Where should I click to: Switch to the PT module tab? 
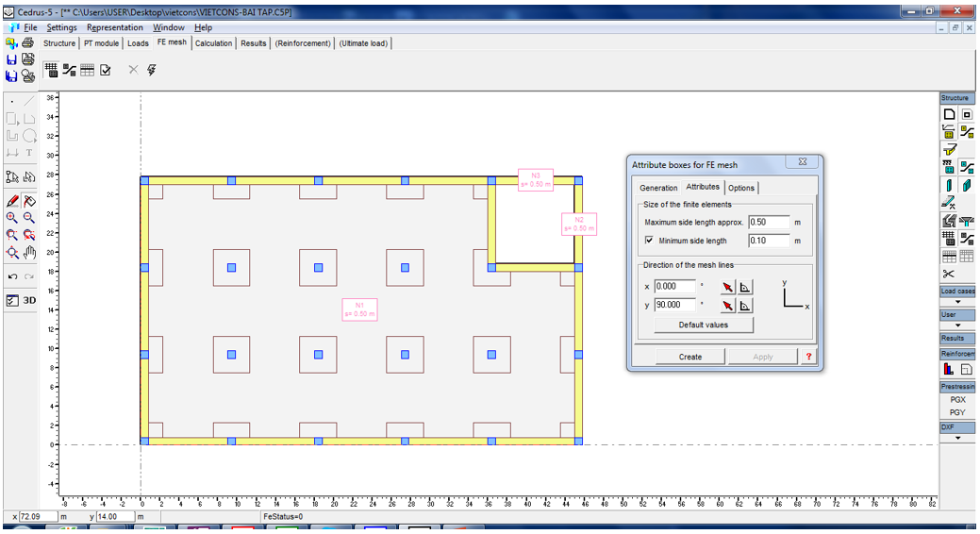tap(101, 43)
